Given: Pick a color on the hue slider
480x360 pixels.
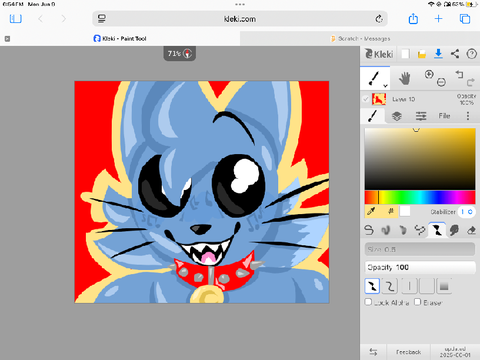Looking at the screenshot, I should tap(420, 197).
